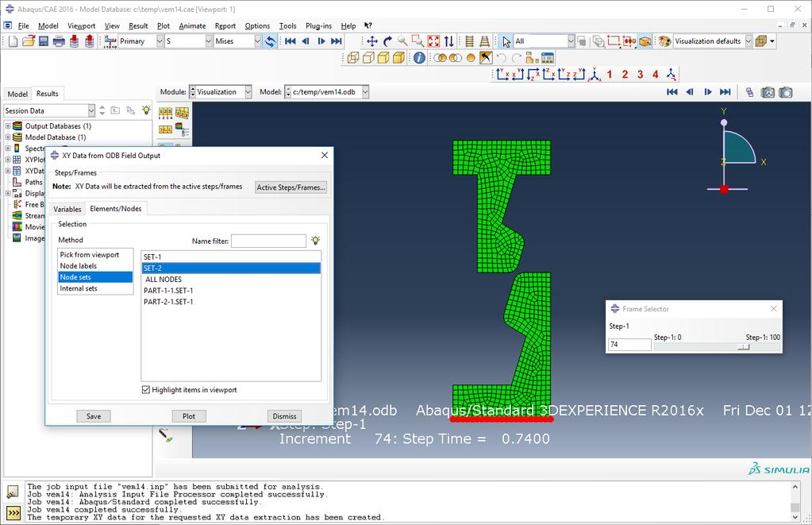The image size is (812, 525).
Task: Open the Visualization defaults dropdown
Action: point(749,41)
